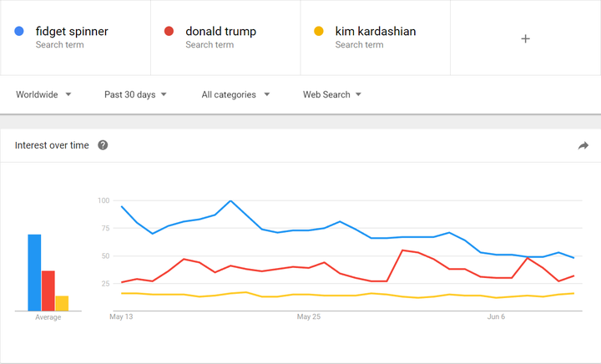601x364 pixels.
Task: Click the yellow average bar for kim kardashian
Action: pyautogui.click(x=62, y=303)
